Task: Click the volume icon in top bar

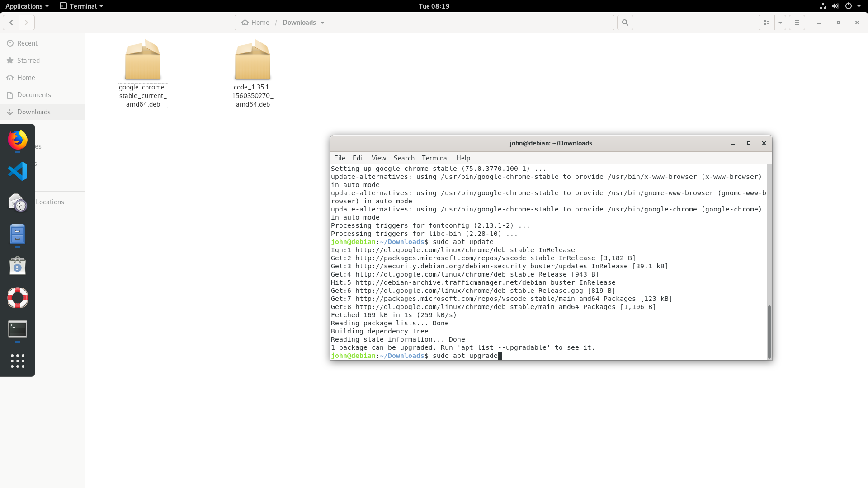Action: 835,6
